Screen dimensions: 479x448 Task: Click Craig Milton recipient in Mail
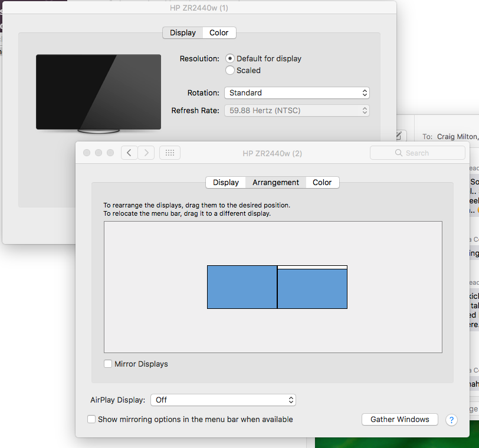pos(457,137)
